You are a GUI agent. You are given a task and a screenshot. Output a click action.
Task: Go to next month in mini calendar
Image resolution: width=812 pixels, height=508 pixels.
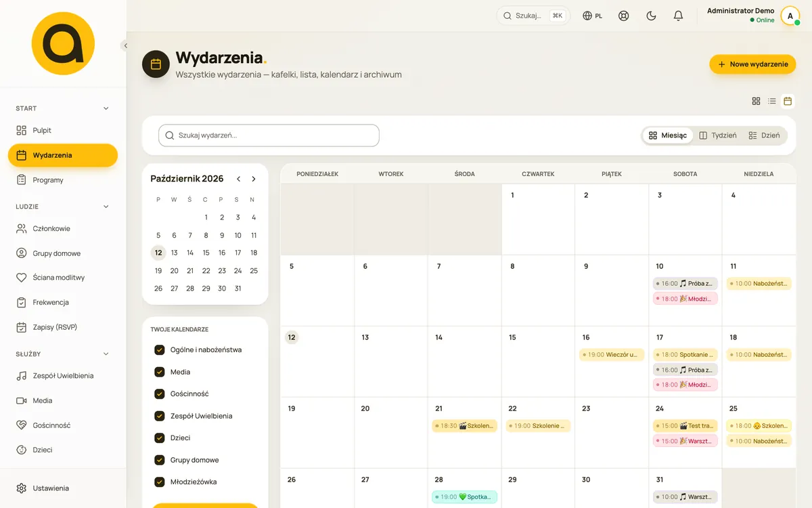[254, 179]
